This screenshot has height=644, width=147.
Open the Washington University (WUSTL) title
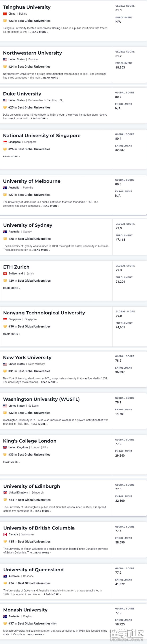(x=41, y=399)
